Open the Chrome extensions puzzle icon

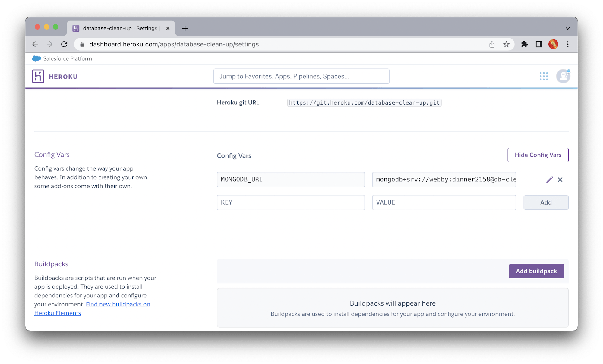(524, 44)
